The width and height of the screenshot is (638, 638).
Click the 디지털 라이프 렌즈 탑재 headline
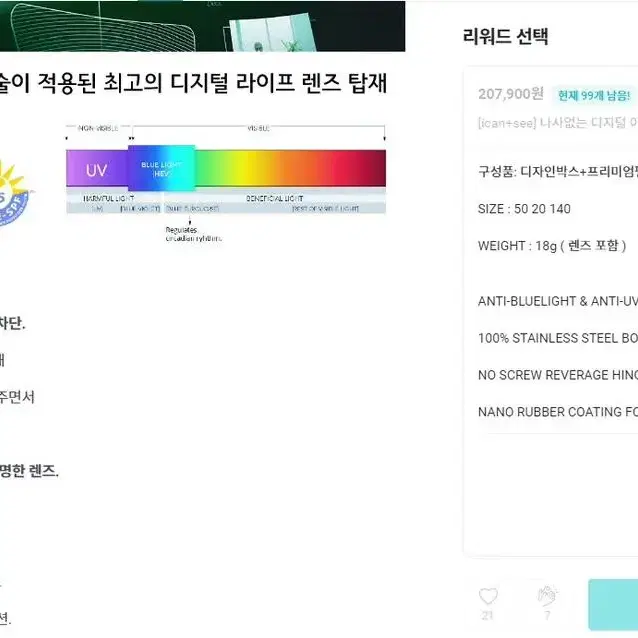coord(193,83)
